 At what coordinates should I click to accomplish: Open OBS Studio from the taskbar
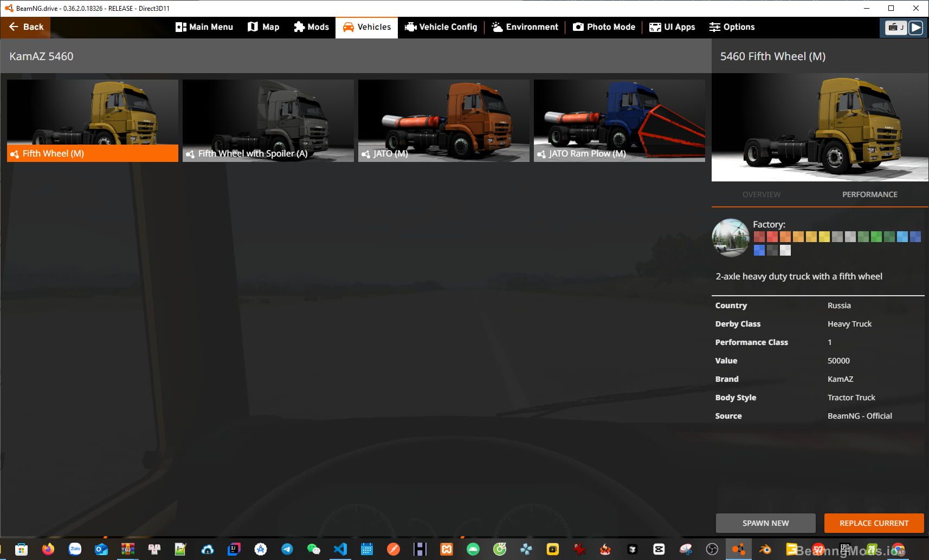[712, 549]
